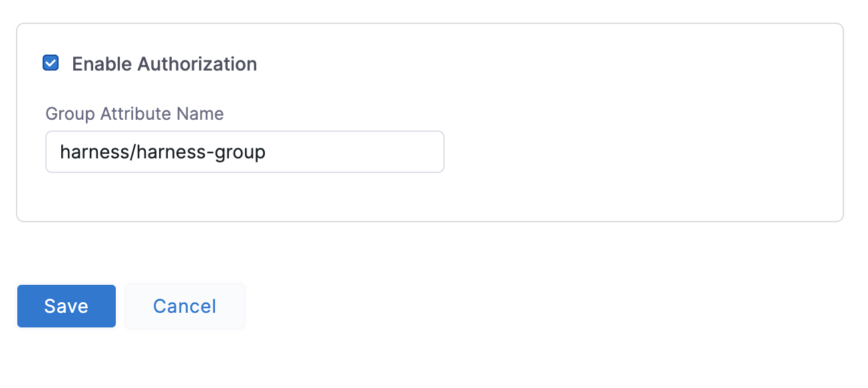Screen dimensions: 868x388
Task: Click the Enable Authorization label text
Action: [164, 64]
